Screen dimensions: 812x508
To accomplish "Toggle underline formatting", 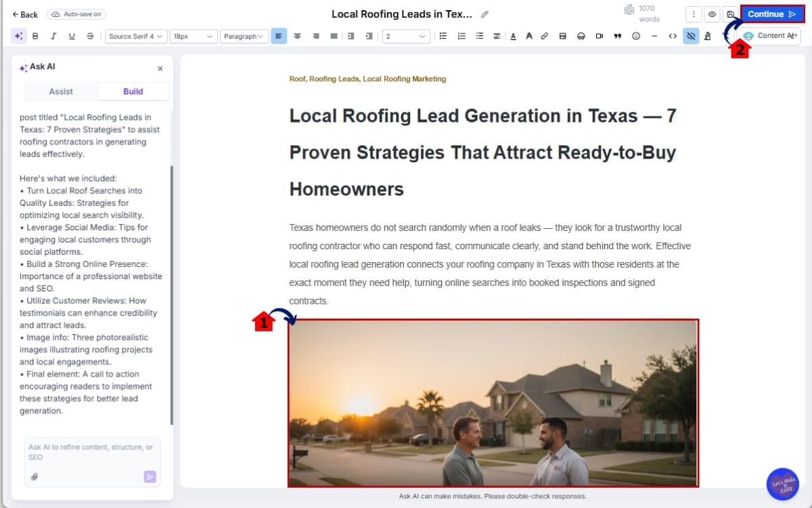I will [x=72, y=36].
